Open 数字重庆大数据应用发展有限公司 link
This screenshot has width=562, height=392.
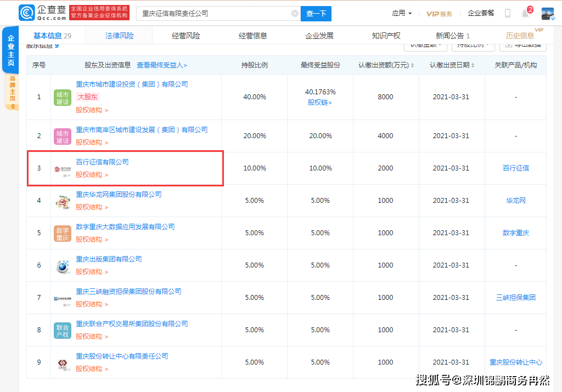[125, 226]
